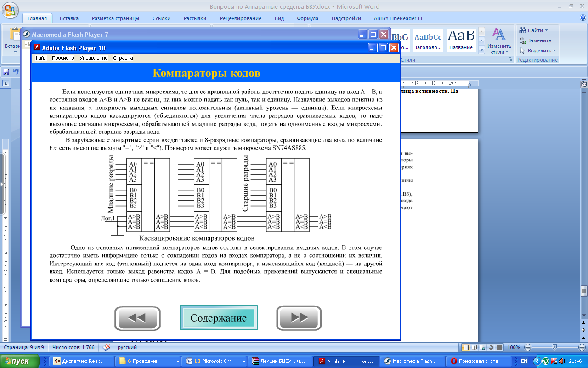Click the zoom out minus button
Viewport: 588px width, 368px height.
528,347
